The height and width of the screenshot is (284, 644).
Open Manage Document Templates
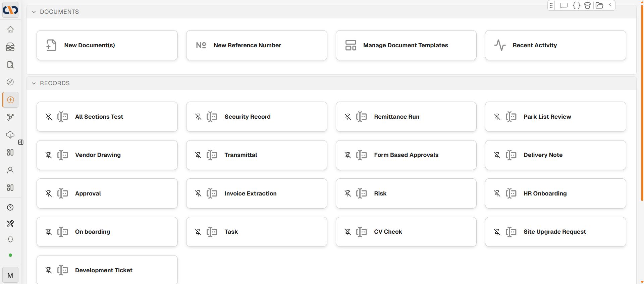tap(406, 45)
